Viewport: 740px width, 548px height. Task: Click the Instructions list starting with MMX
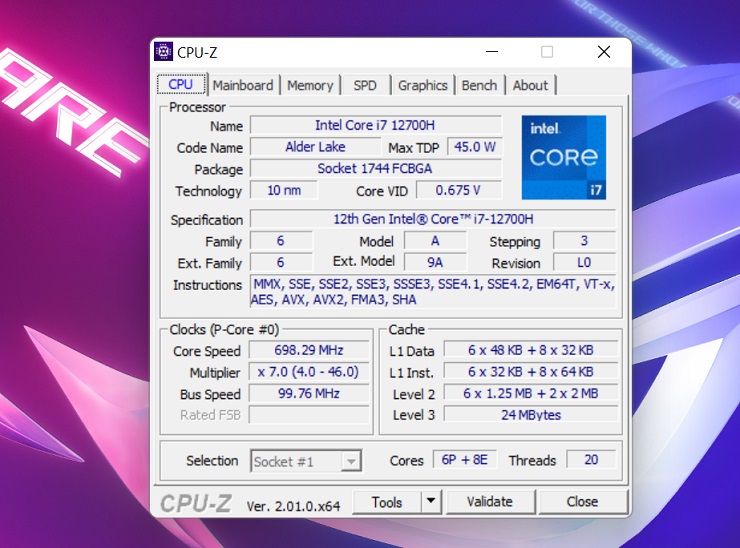coord(433,292)
